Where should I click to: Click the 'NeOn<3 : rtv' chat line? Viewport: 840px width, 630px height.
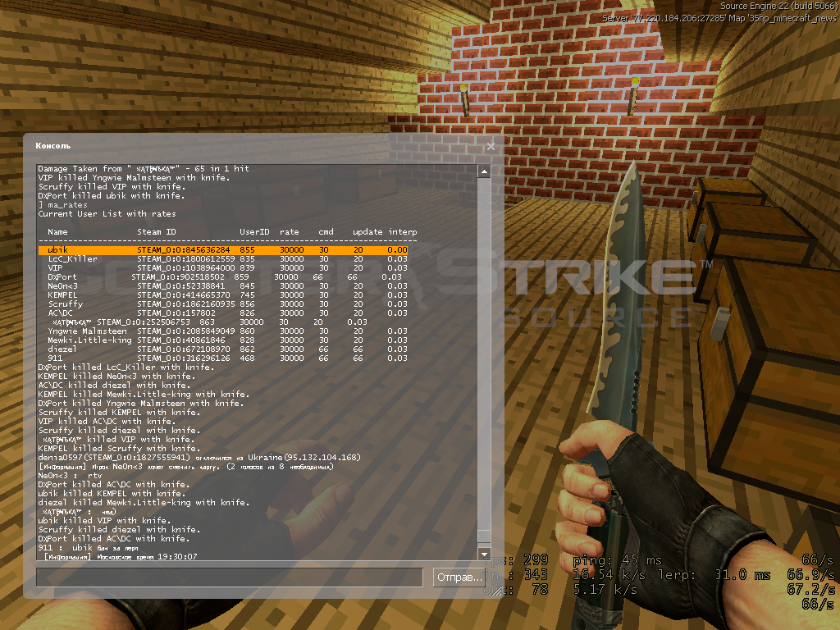(x=70, y=475)
